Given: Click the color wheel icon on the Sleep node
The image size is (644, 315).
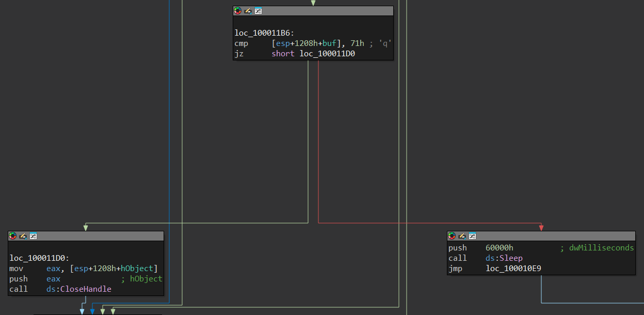Looking at the screenshot, I should tap(452, 236).
